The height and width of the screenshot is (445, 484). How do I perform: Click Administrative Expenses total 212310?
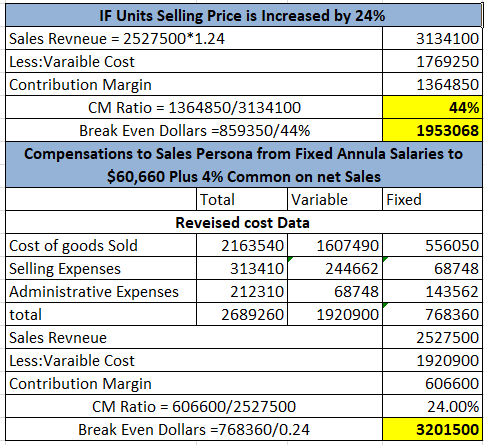(242, 291)
